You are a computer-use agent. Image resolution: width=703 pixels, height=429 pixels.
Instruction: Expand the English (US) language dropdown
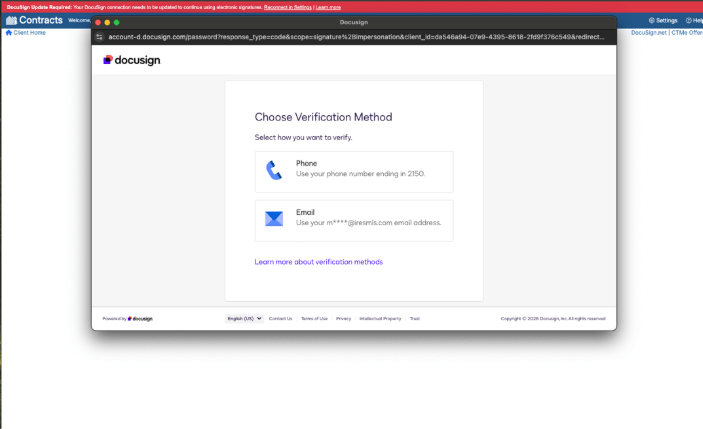pos(244,318)
